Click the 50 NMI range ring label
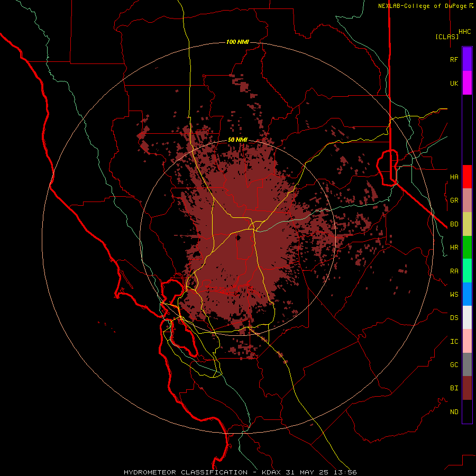This screenshot has width=476, height=476. [x=237, y=140]
